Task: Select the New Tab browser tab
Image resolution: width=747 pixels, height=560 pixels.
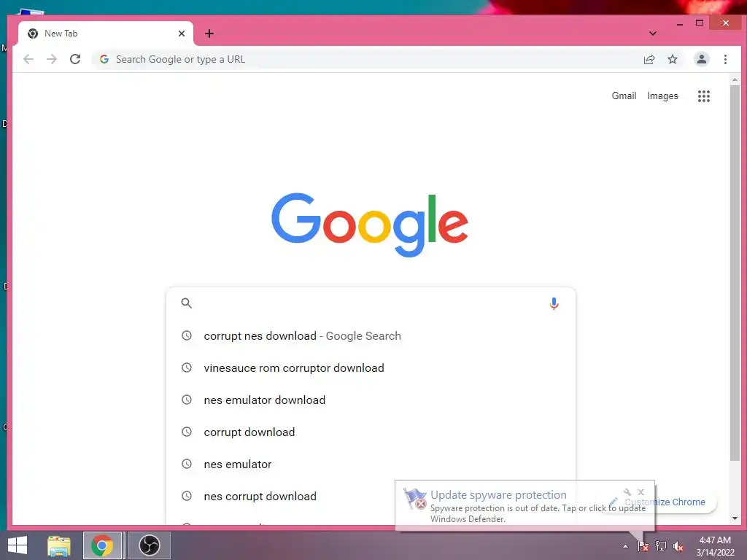Action: coord(106,34)
